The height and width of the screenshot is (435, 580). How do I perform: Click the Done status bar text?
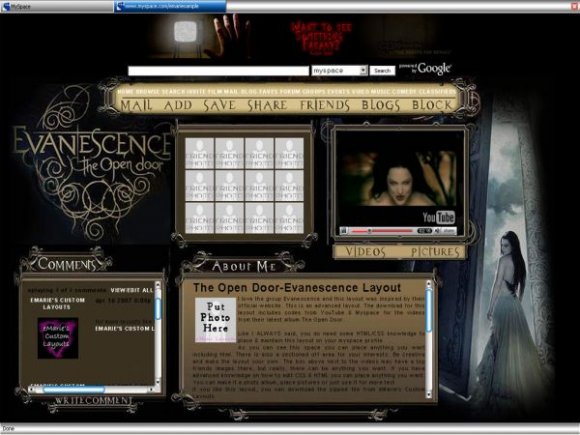(x=8, y=429)
